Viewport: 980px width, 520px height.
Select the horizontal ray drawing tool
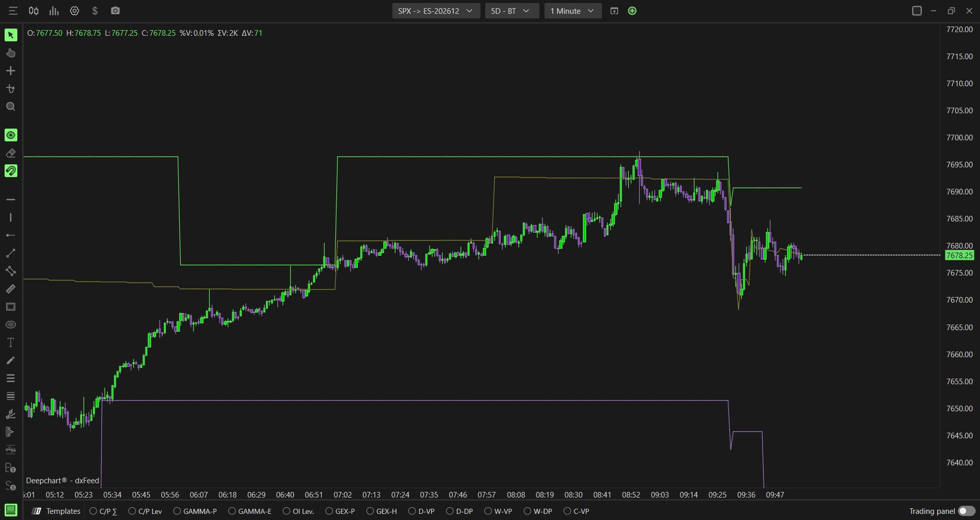(11, 235)
